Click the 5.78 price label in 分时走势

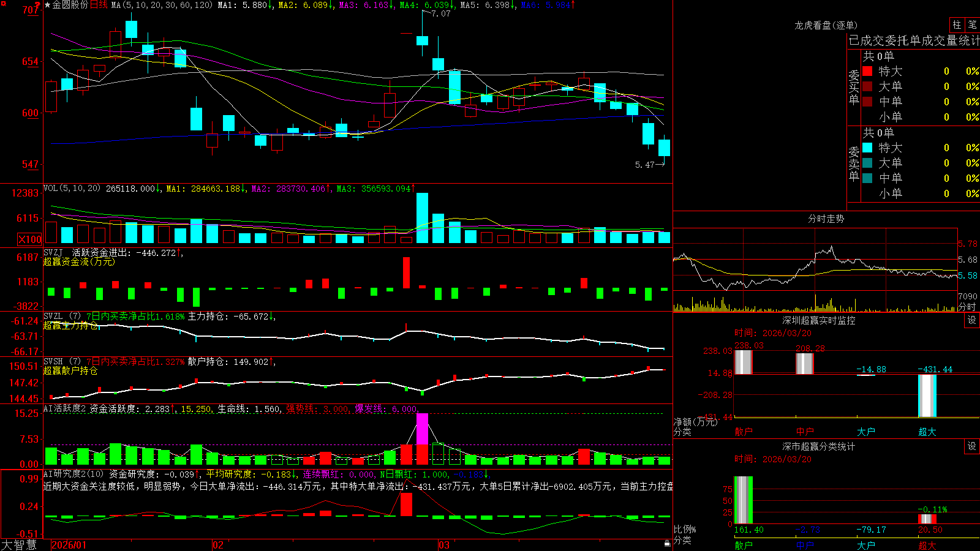point(968,244)
